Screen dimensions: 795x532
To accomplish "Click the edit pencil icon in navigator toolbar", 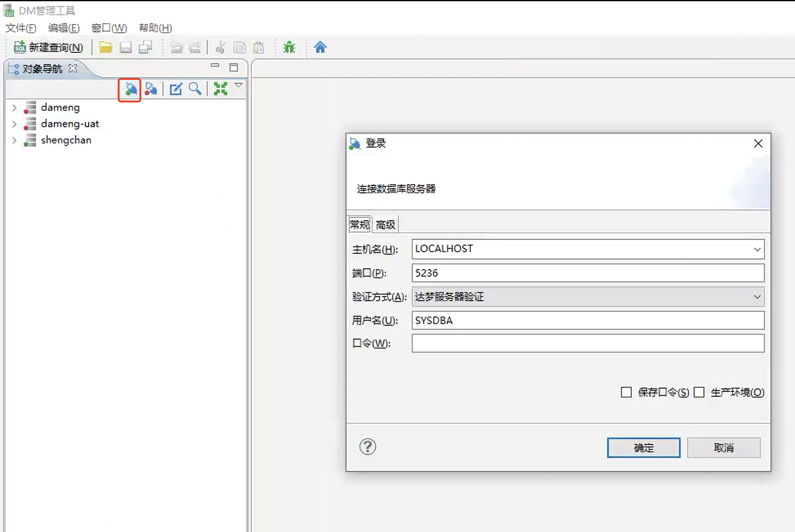I will [x=176, y=89].
